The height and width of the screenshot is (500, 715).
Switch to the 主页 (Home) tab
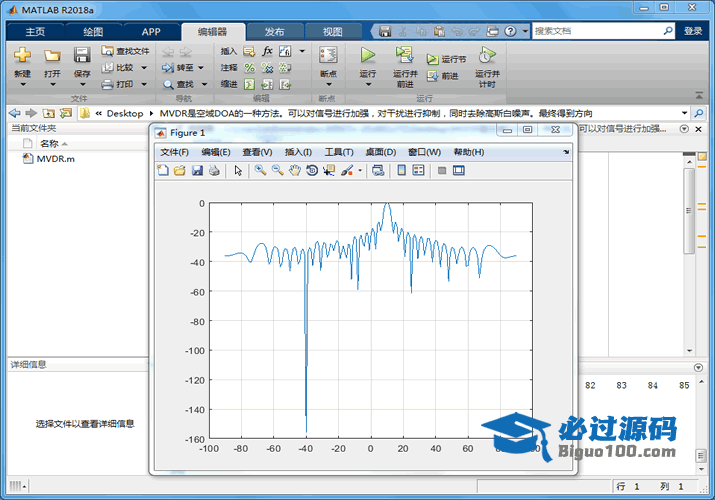click(35, 31)
